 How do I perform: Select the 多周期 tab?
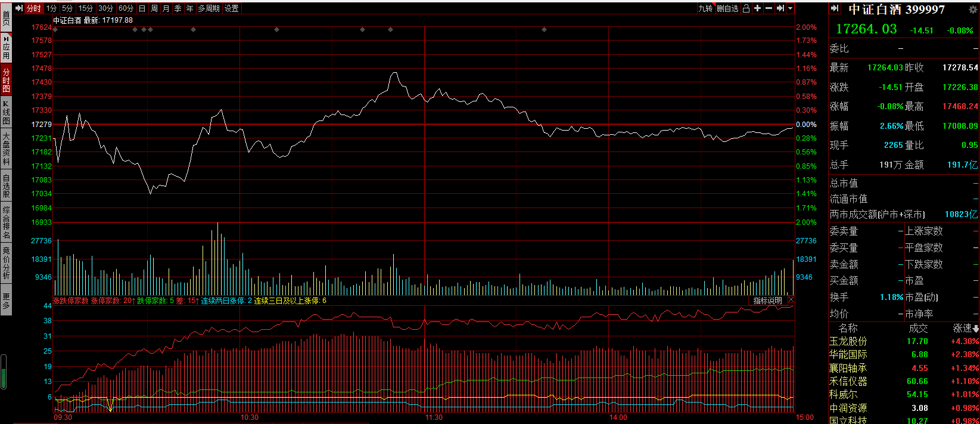(x=209, y=8)
